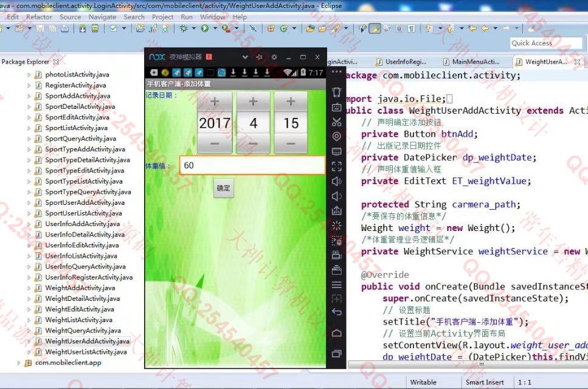588x389 pixels.
Task: Expand com.mobileclient.app package node
Action: [x=19, y=363]
